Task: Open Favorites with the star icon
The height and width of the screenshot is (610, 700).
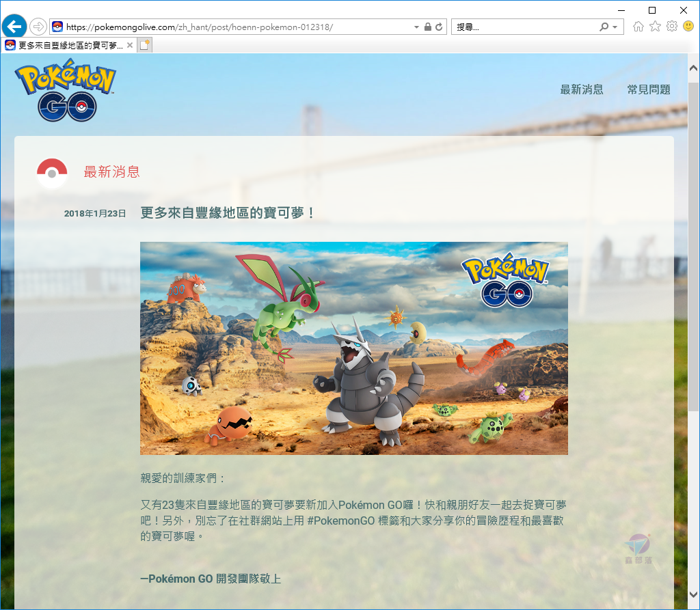Action: click(655, 27)
